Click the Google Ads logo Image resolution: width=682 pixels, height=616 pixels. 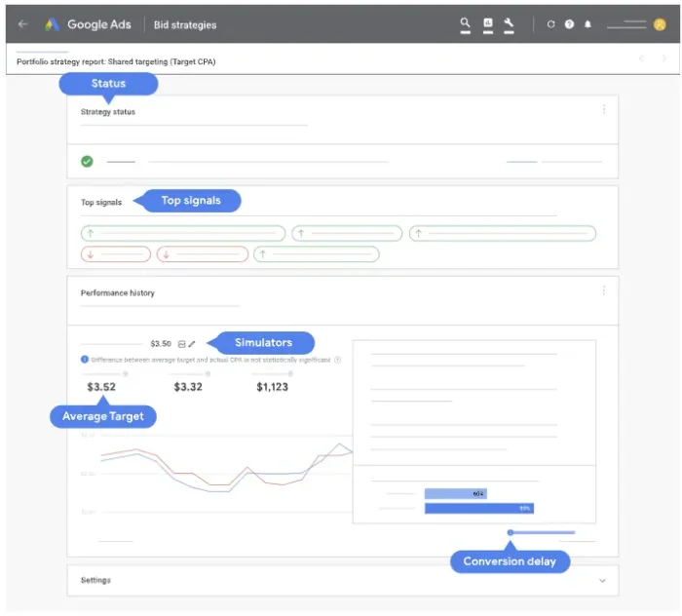click(52, 24)
